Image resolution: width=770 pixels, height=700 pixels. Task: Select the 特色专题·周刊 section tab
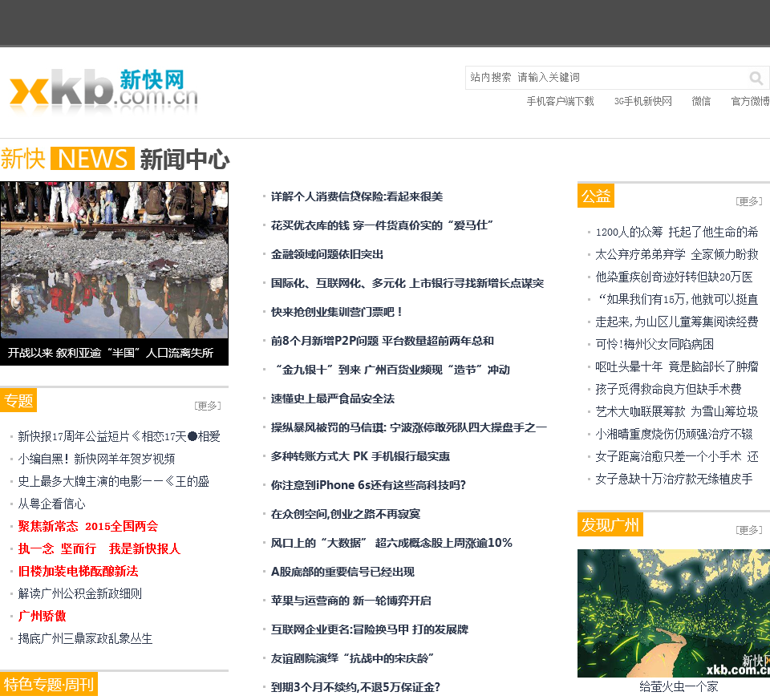pyautogui.click(x=49, y=684)
